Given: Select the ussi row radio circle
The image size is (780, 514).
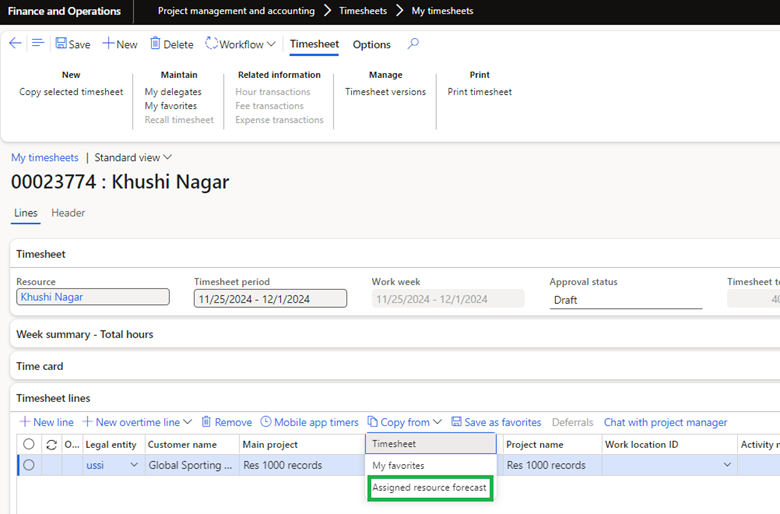Looking at the screenshot, I should point(29,465).
